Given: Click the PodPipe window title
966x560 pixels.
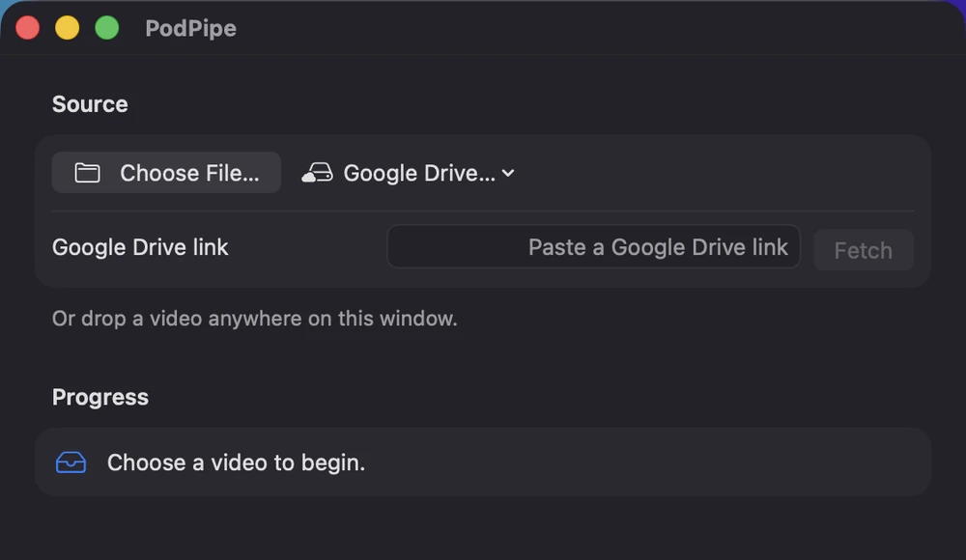Looking at the screenshot, I should [x=191, y=28].
